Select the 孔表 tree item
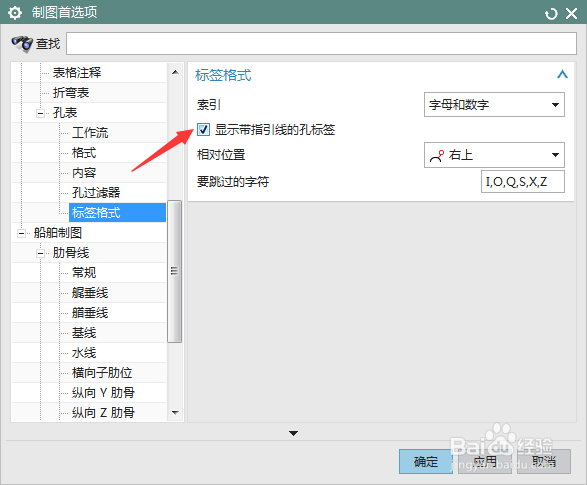 pyautogui.click(x=65, y=113)
